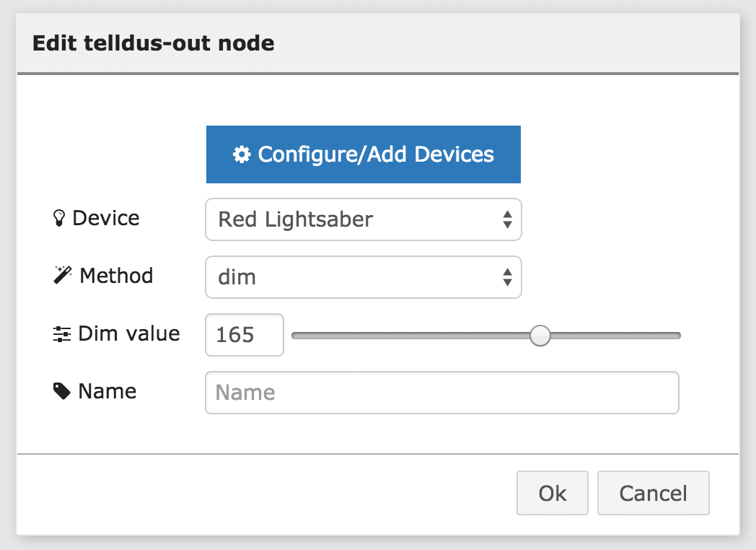Click the up/down arrows on the Device dropdown
This screenshot has width=756, height=550.
click(506, 219)
